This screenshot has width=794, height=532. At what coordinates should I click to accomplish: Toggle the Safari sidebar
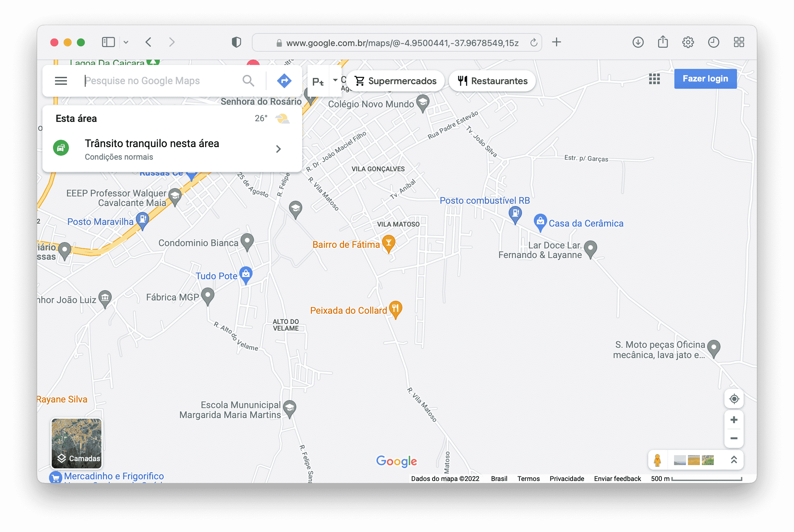pos(108,42)
